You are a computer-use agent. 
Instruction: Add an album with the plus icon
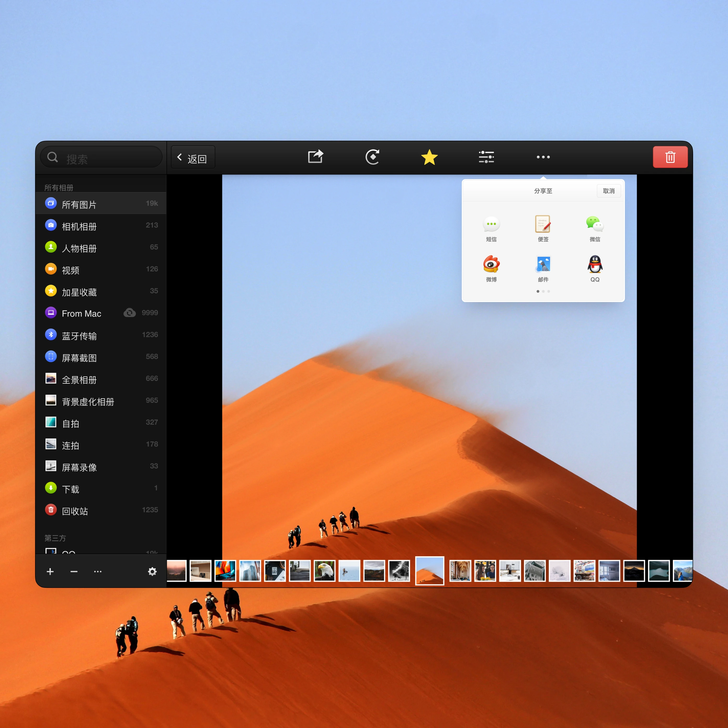point(50,571)
